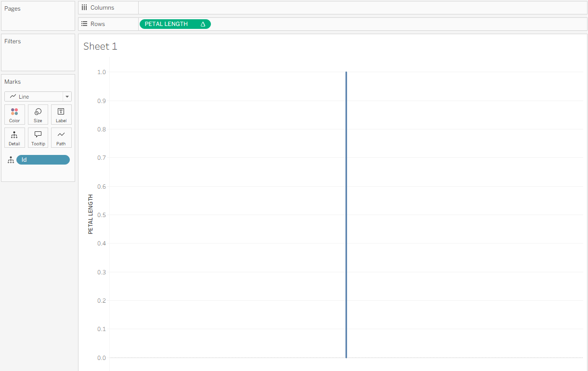This screenshot has height=371, width=588.
Task: Select the PETAL LENGTH pill in Rows
Action: [175, 24]
